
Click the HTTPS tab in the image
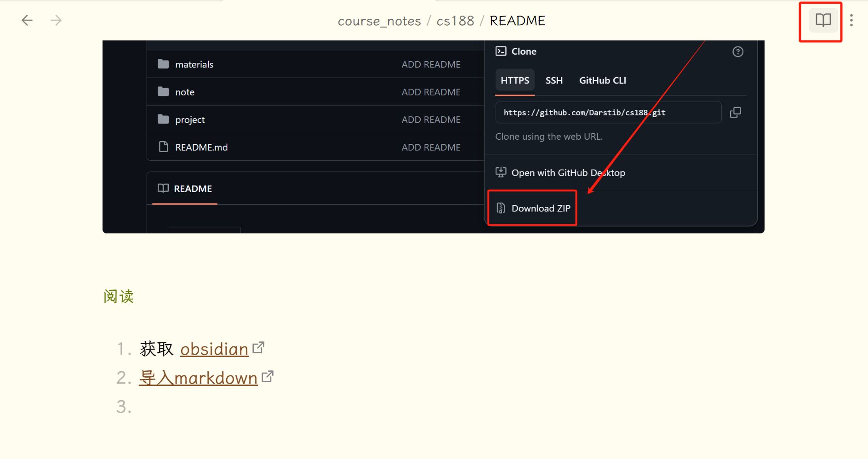[x=514, y=80]
